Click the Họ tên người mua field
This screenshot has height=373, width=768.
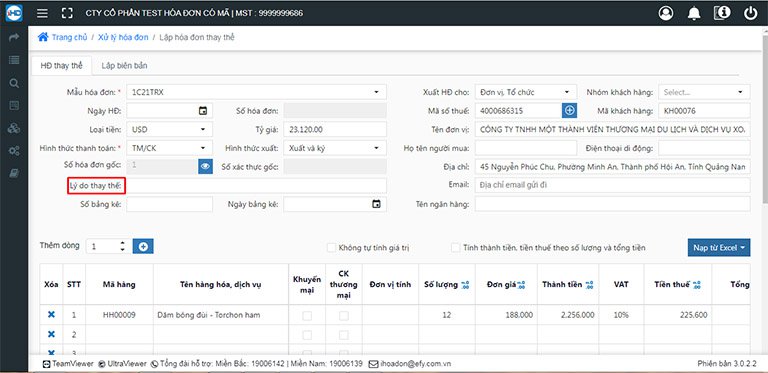tap(526, 148)
